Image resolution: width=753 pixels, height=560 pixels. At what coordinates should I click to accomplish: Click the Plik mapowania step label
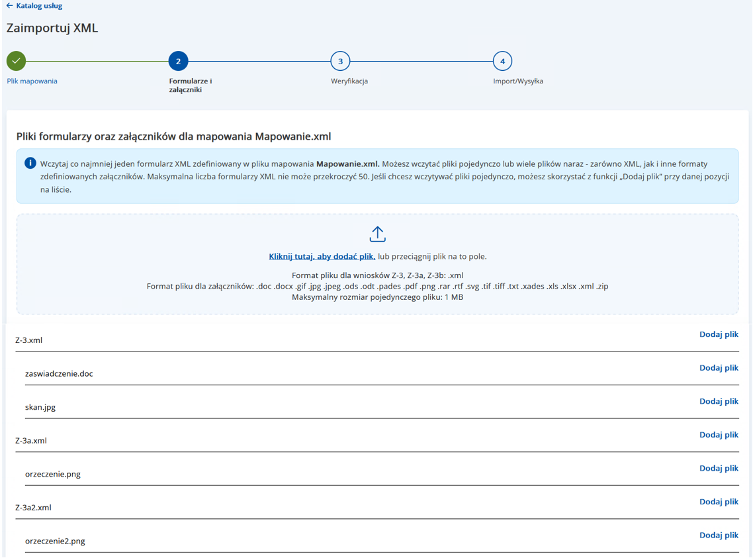(32, 81)
